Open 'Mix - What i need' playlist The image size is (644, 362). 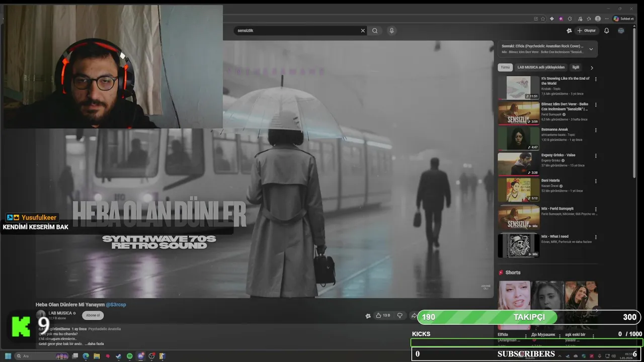(518, 245)
